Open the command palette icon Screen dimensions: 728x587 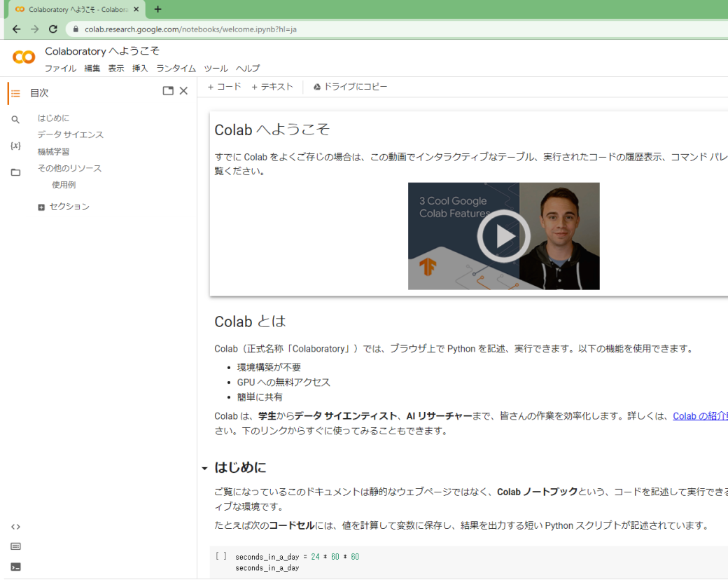[x=15, y=546]
